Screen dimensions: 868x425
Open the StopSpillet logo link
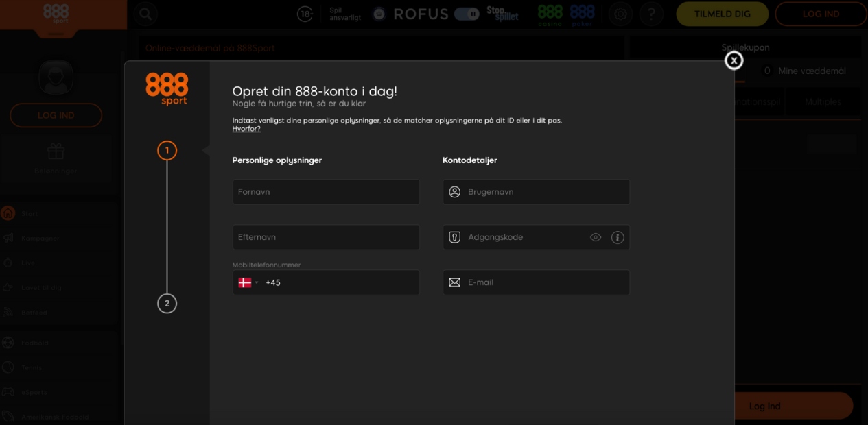point(502,14)
